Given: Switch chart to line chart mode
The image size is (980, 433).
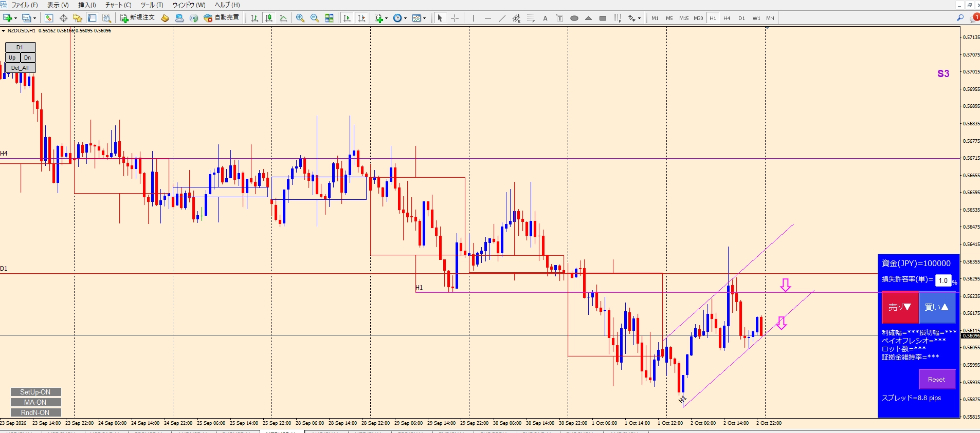Looking at the screenshot, I should tap(283, 18).
